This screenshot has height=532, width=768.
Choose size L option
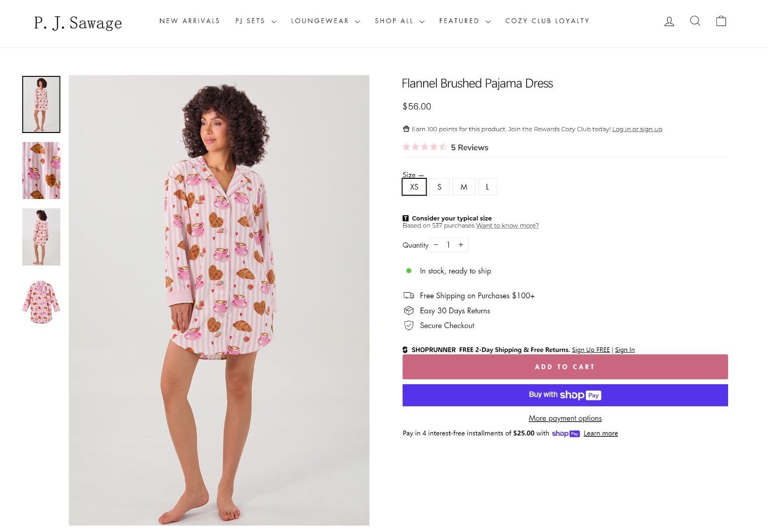(x=487, y=187)
